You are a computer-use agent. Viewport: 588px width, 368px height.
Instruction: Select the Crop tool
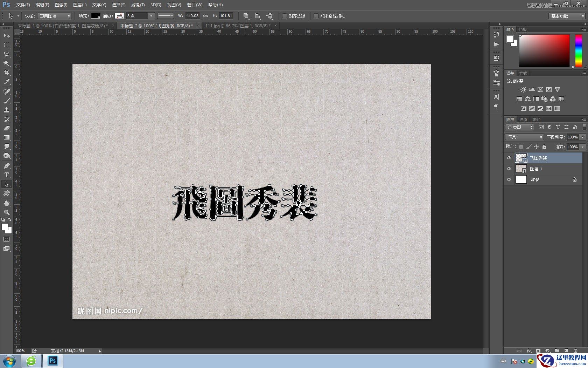pos(6,72)
